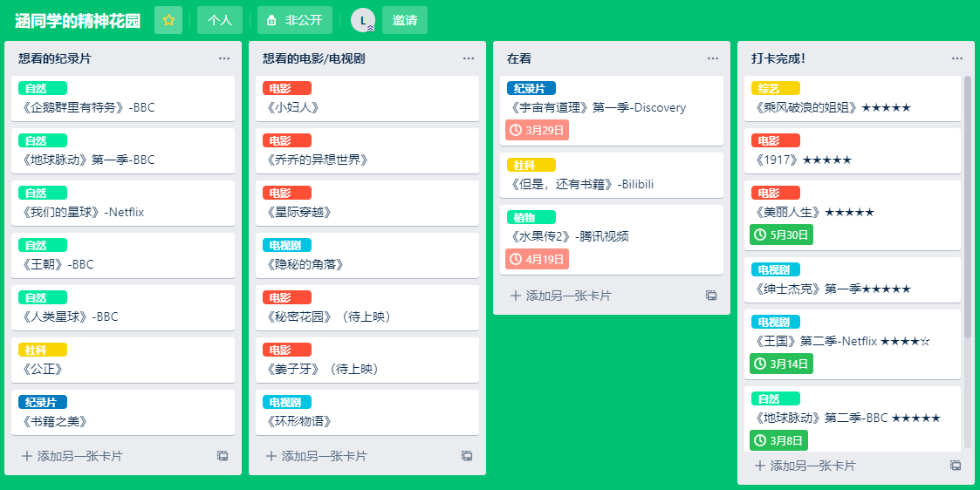This screenshot has height=490, width=980.
Task: Toggle the 5月30日 due date badge
Action: coord(781,235)
